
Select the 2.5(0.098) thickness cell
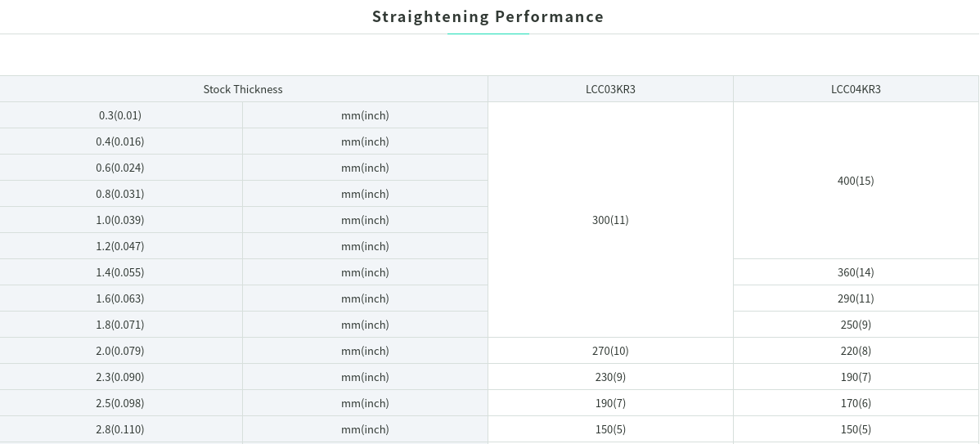coord(120,403)
